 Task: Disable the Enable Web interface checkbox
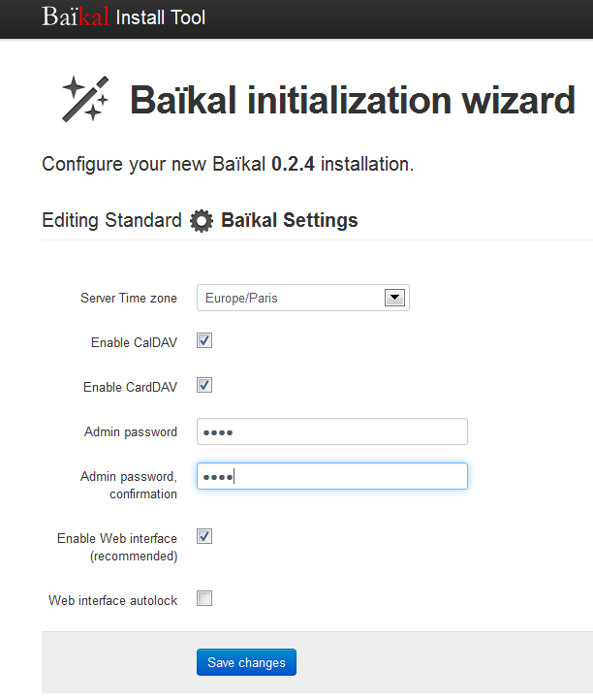(204, 536)
